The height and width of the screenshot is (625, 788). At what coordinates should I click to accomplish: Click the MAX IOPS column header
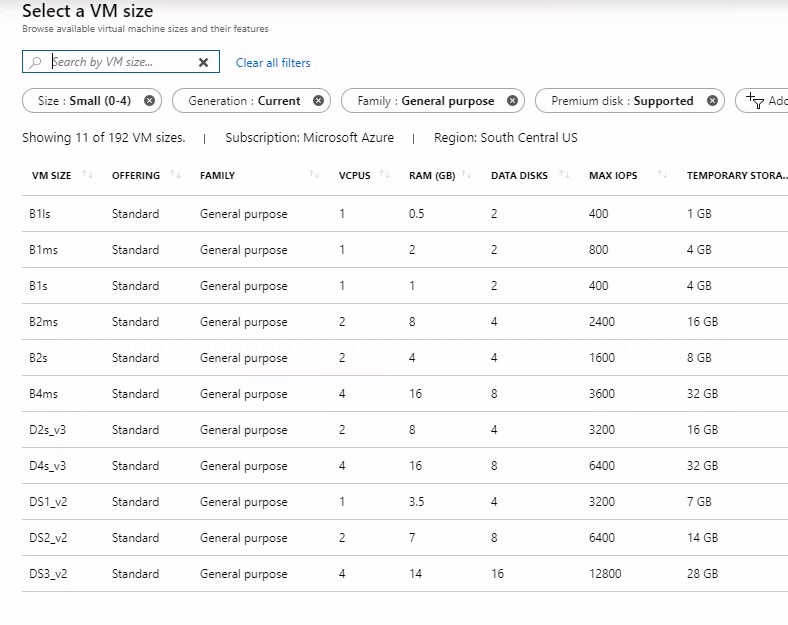pyautogui.click(x=613, y=175)
